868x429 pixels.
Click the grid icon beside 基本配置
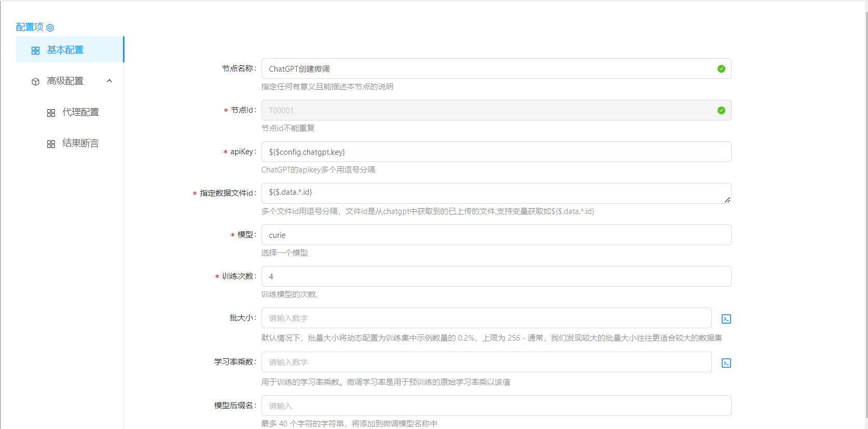click(x=35, y=50)
